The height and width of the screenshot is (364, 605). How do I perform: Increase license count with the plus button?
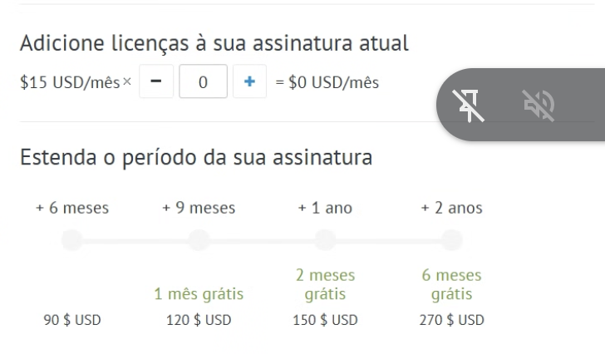[x=249, y=83]
